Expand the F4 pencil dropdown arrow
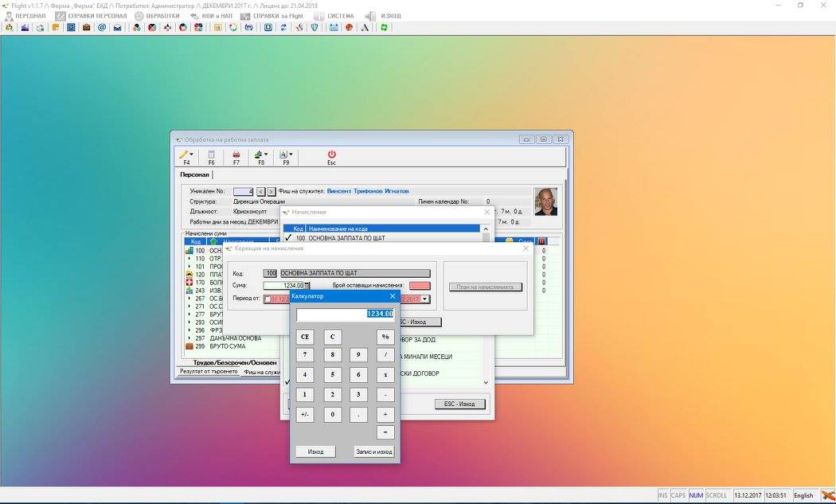This screenshot has height=504, width=836. 191,154
